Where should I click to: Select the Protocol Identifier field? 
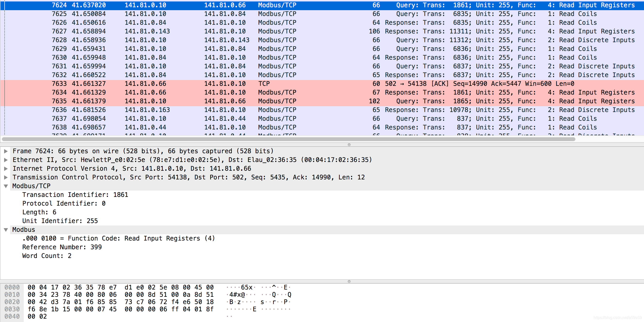point(64,203)
